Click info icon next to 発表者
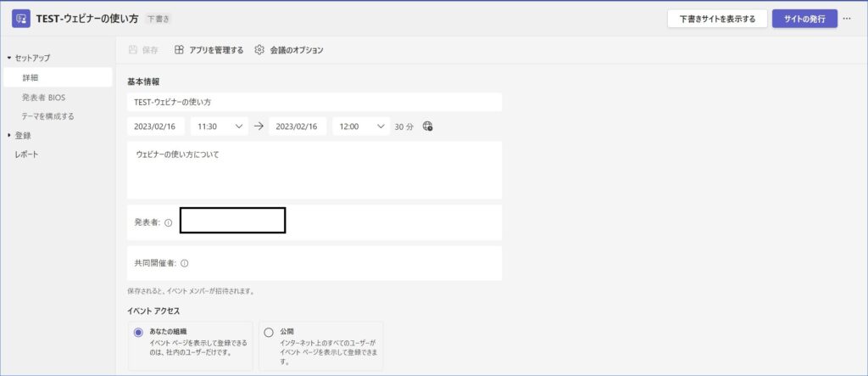868x376 pixels. [168, 222]
